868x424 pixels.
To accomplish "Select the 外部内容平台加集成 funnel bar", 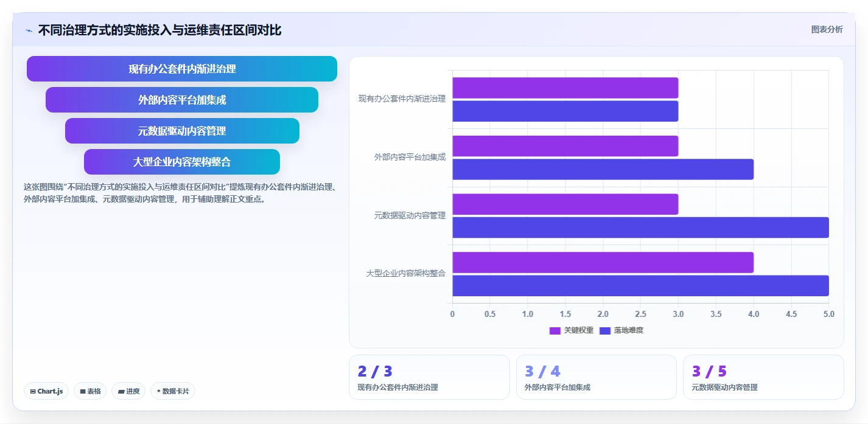I will tap(182, 100).
